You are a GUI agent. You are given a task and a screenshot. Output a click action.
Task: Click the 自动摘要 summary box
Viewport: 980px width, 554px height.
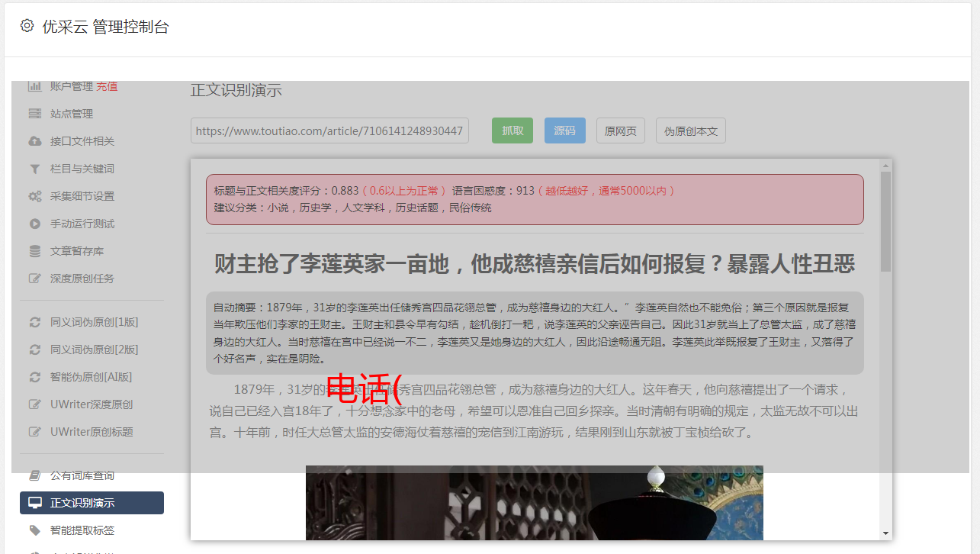pos(535,333)
